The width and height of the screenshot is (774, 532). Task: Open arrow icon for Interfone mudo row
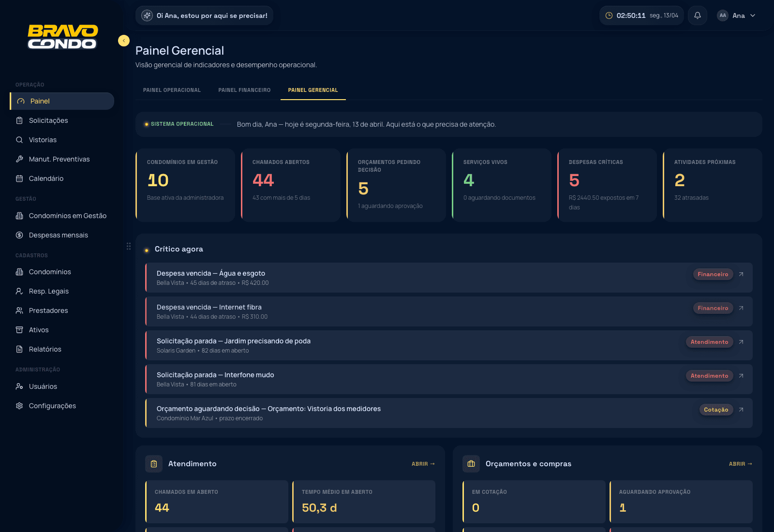click(741, 376)
